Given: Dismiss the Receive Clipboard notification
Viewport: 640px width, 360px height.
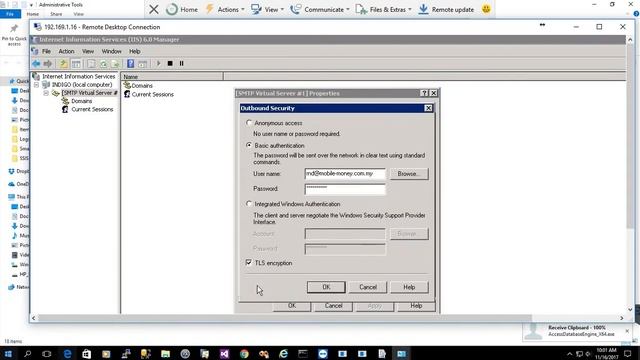Looking at the screenshot, I should [x=627, y=331].
